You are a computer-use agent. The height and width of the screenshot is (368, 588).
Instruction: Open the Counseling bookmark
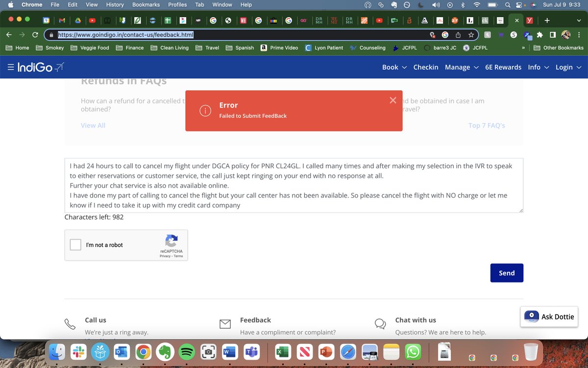click(x=367, y=48)
